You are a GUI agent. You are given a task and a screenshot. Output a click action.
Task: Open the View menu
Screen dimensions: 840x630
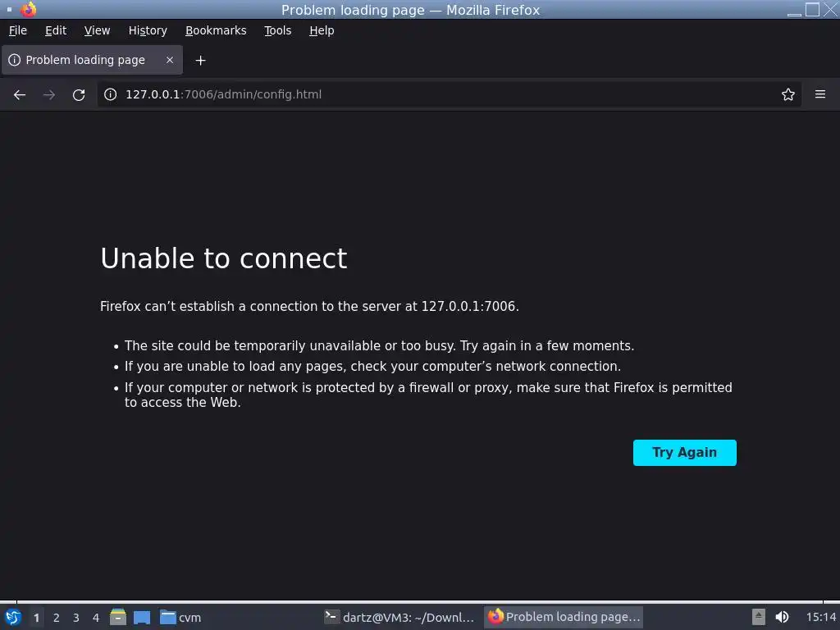pyautogui.click(x=97, y=30)
